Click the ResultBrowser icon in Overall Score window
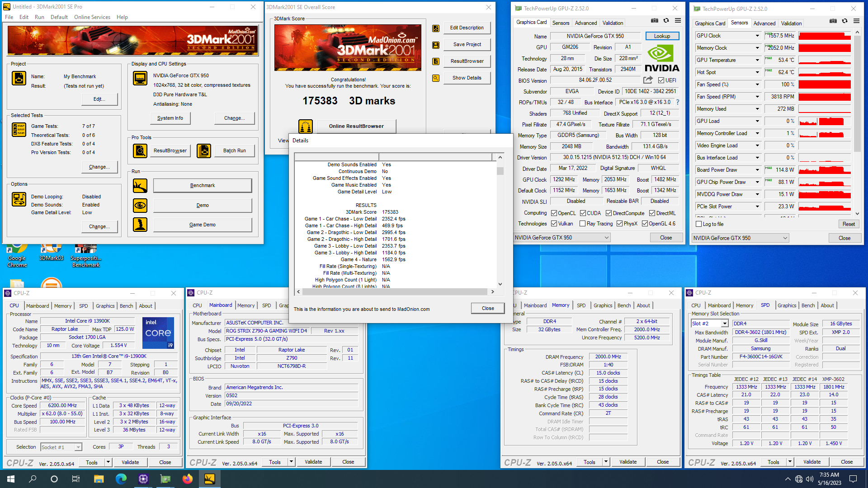The image size is (868, 488). [x=436, y=61]
